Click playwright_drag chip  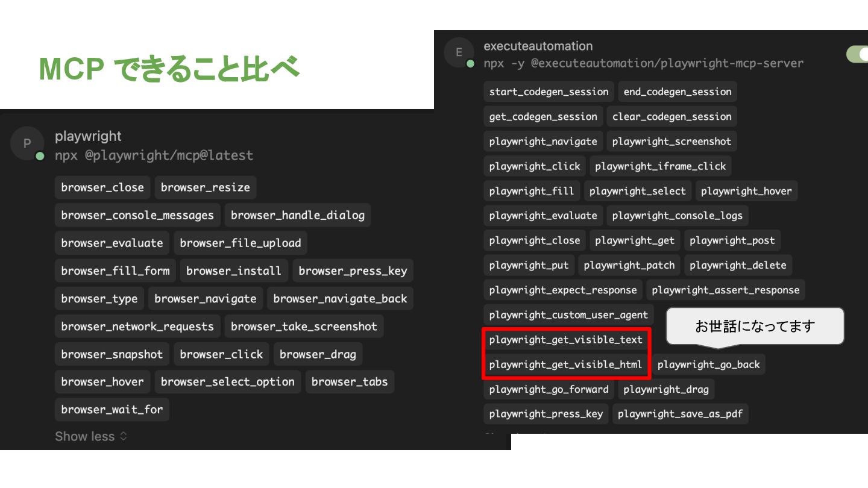tap(666, 389)
